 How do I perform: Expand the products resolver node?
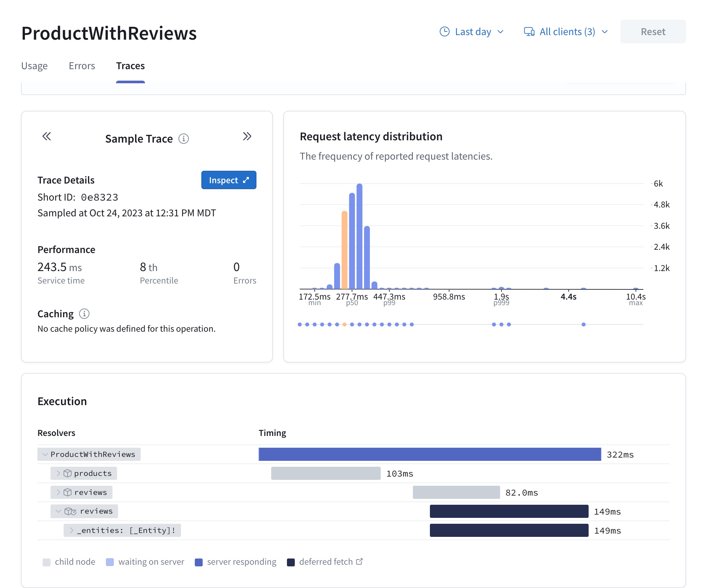[x=58, y=473]
